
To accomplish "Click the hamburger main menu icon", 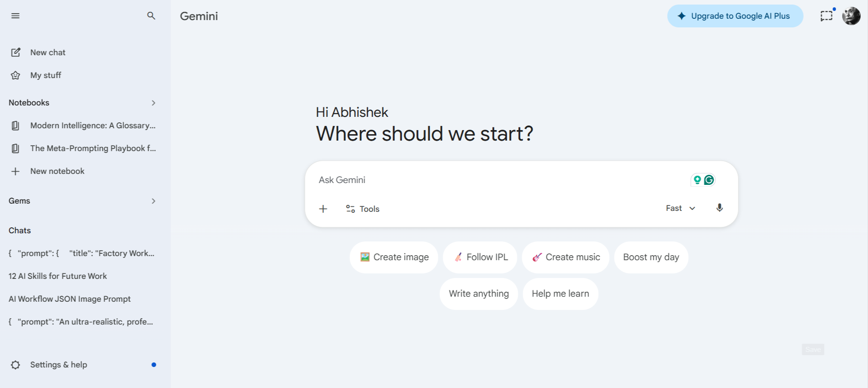I will tap(16, 16).
